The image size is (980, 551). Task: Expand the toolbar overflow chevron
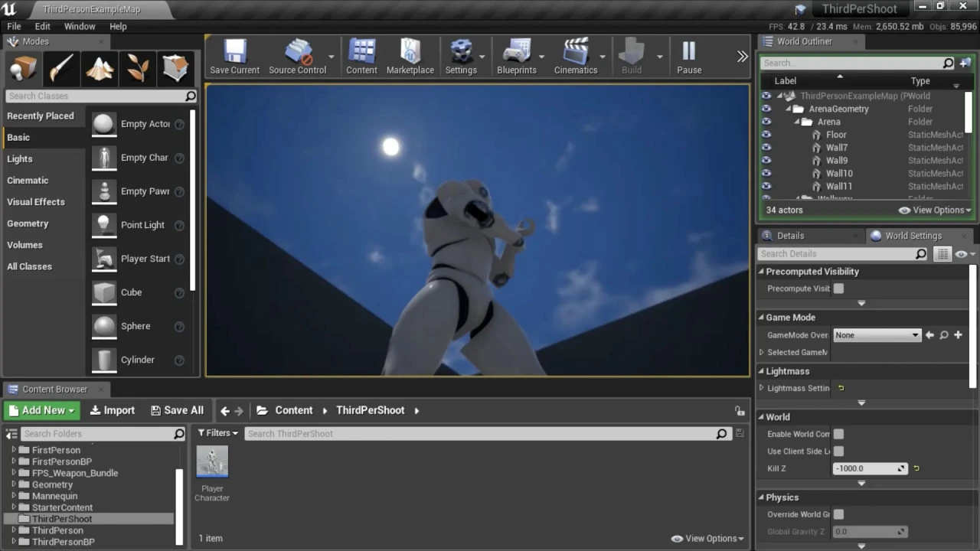click(742, 56)
